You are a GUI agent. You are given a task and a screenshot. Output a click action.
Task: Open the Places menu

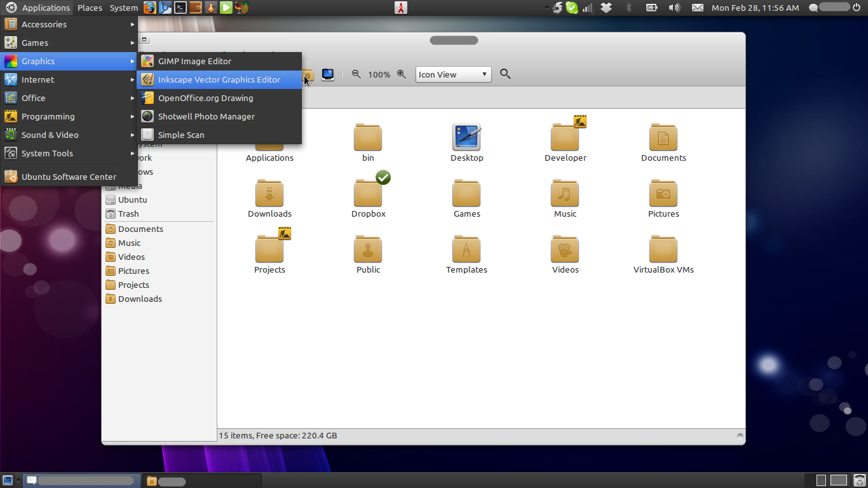coord(90,8)
